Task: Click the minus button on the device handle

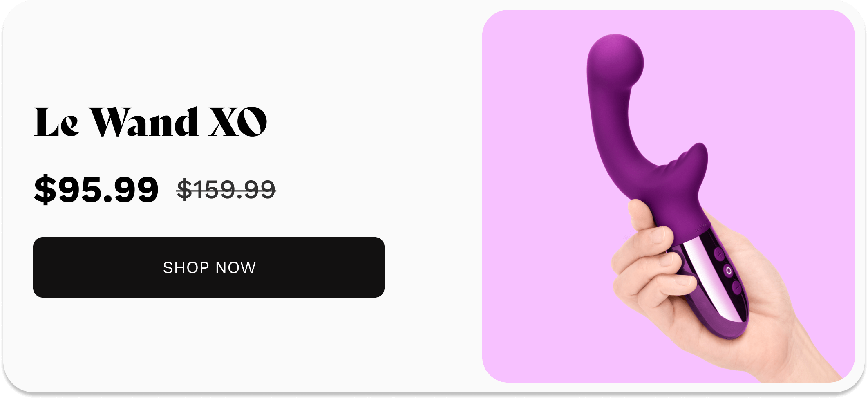Action: click(x=737, y=288)
